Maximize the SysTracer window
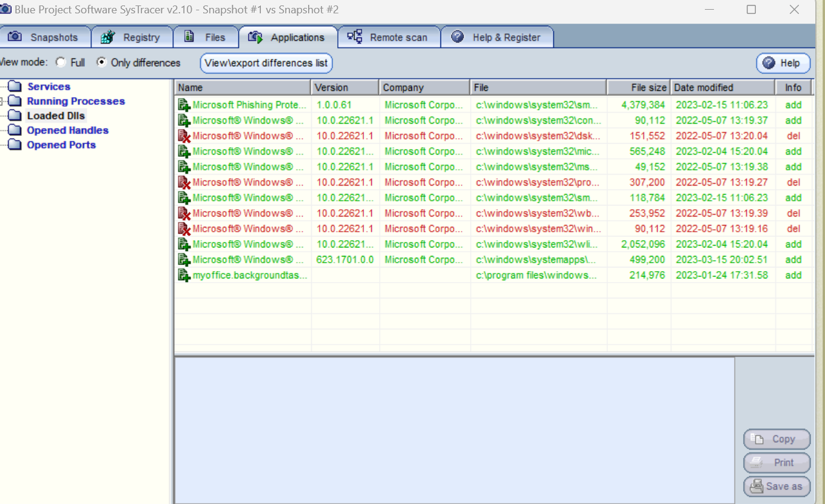This screenshot has height=504, width=825. [x=751, y=10]
